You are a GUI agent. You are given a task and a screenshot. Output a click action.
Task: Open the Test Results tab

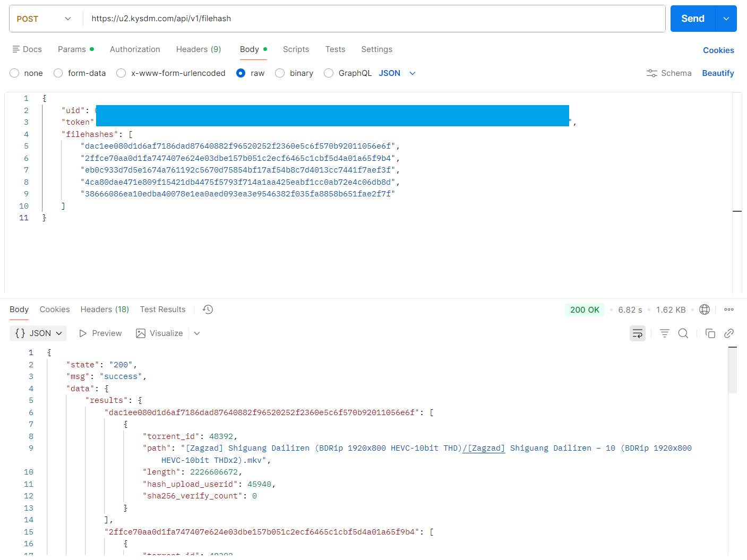(x=162, y=309)
